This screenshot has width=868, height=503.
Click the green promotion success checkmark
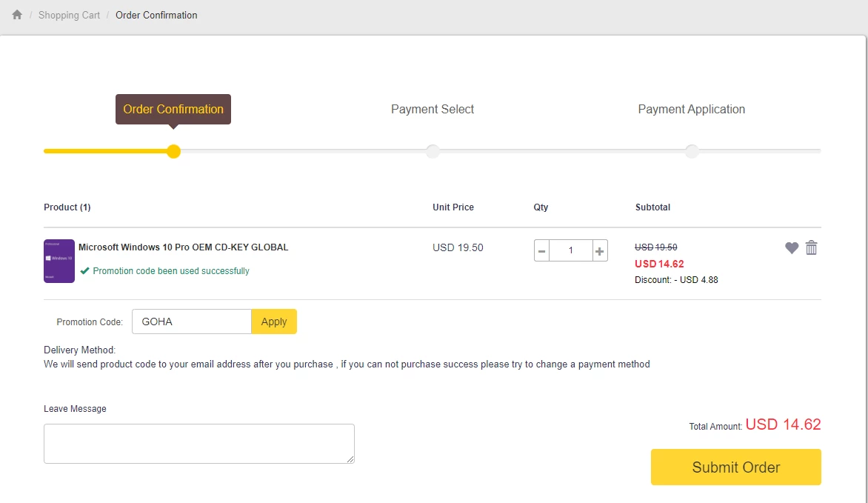(x=85, y=271)
